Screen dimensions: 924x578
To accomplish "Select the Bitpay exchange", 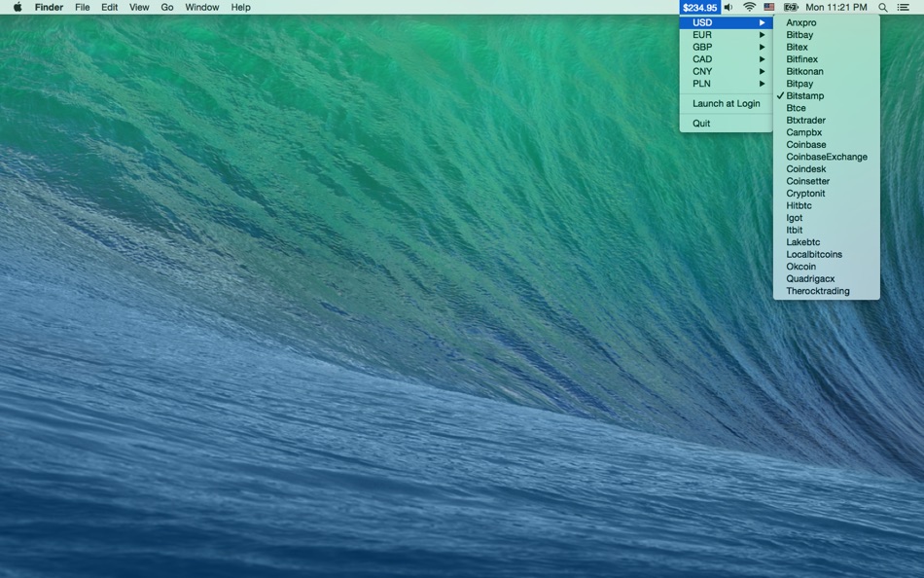I will click(x=826, y=84).
